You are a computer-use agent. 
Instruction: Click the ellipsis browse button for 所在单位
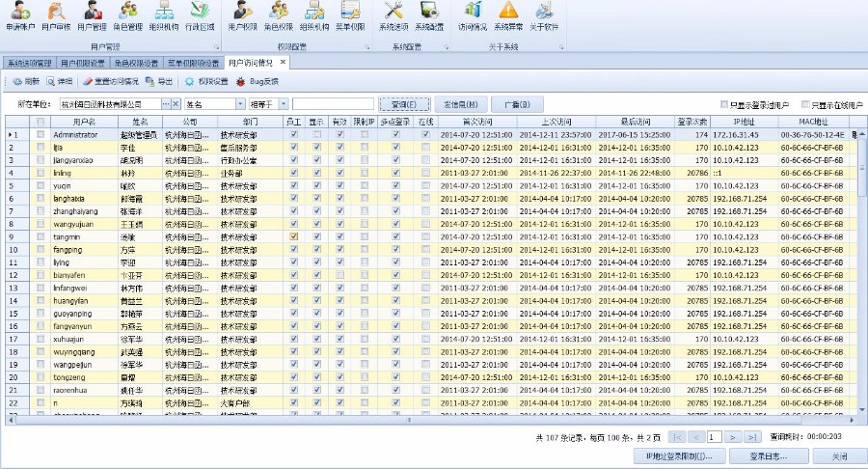pos(166,104)
